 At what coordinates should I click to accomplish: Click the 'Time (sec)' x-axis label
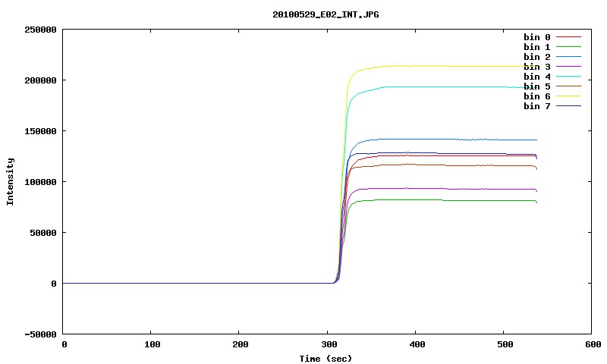click(x=326, y=359)
